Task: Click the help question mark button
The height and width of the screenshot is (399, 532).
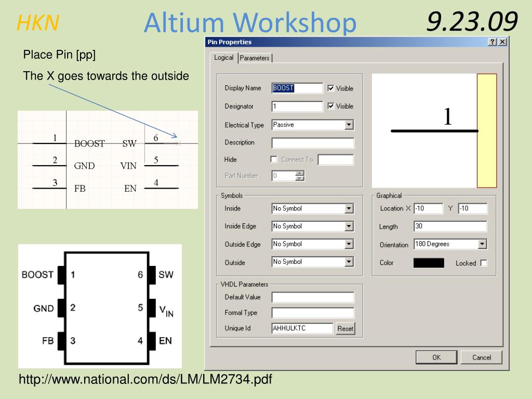Action: click(x=493, y=42)
